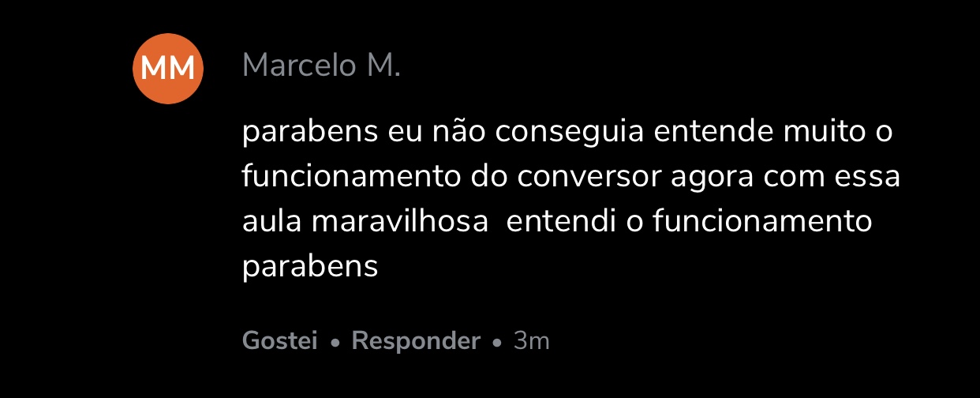Click the dot separator after Gostei
Screen dimensions: 980x398
coord(335,344)
